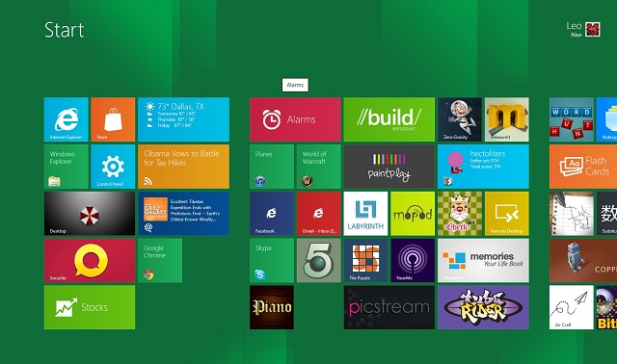Open the paintplay tile
The width and height of the screenshot is (617, 364).
(389, 167)
